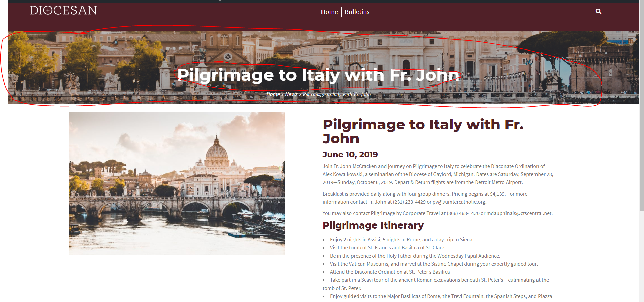This screenshot has width=644, height=302.
Task: Click the Sistine Chapel itinerary bullet
Action: [x=434, y=264]
